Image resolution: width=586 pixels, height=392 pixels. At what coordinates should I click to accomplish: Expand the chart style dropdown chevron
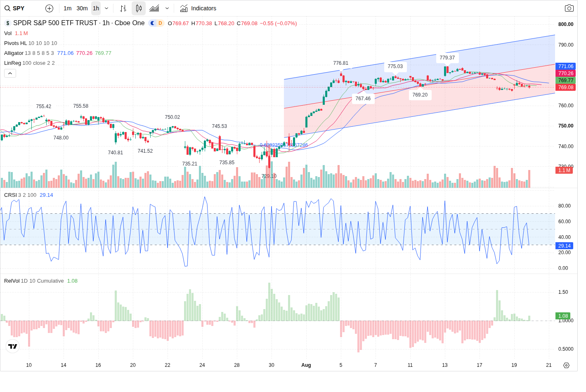click(x=167, y=8)
